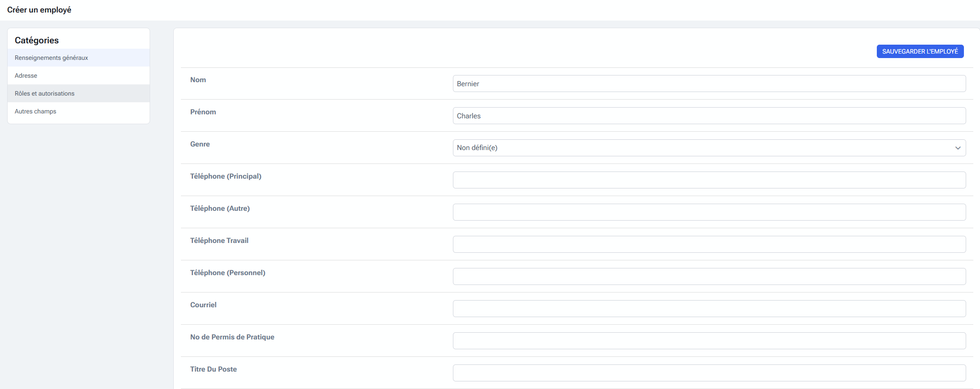
Task: Click the Créer un employé page title
Action: tap(39, 10)
